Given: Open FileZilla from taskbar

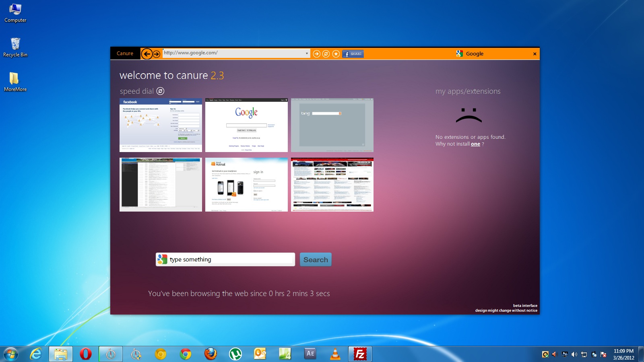Looking at the screenshot, I should click(360, 354).
